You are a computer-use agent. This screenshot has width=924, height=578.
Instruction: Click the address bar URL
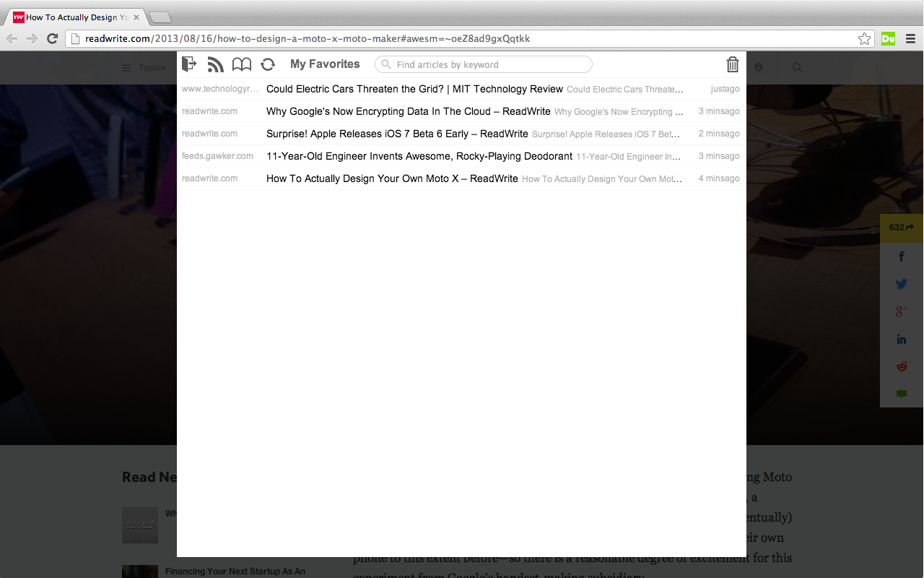coord(308,38)
